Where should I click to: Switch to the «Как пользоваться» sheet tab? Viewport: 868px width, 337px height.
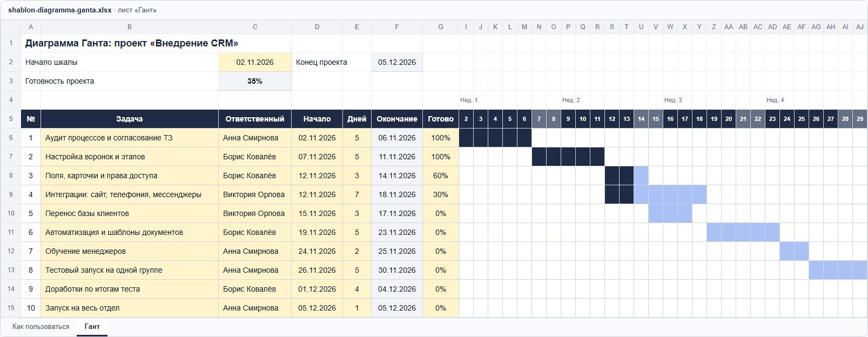pos(41,327)
